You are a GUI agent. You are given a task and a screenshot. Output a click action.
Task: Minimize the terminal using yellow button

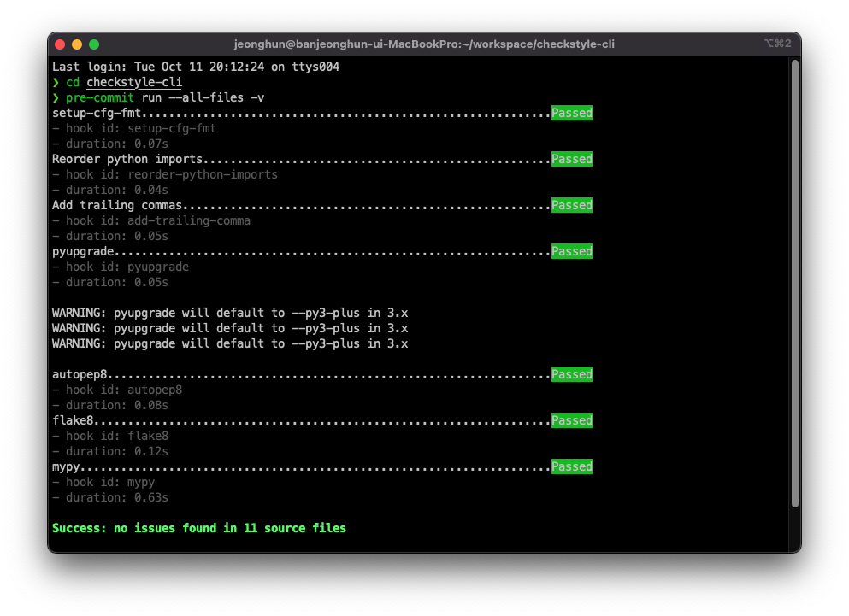[77, 44]
